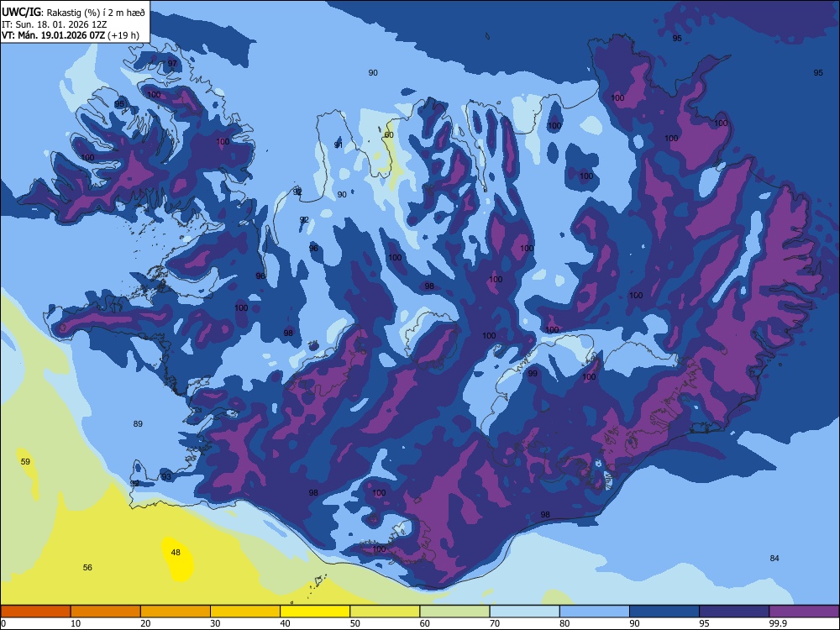840x630 pixels.
Task: Click the medium blue 90–95 legend swatch
Action: 664,612
